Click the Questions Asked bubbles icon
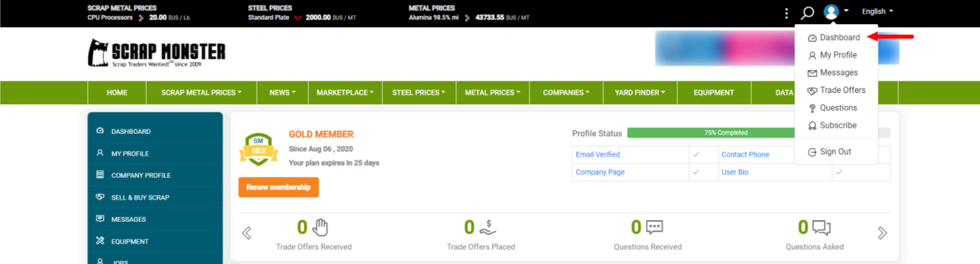The width and height of the screenshot is (980, 264). (x=821, y=228)
